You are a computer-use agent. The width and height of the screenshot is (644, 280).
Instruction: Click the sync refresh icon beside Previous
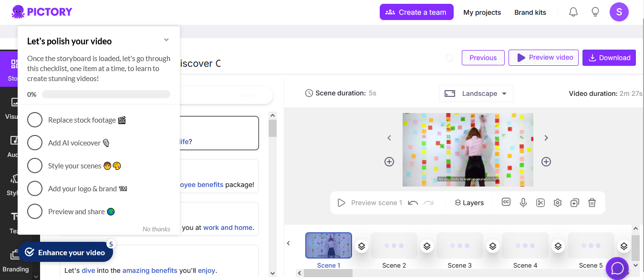click(449, 58)
